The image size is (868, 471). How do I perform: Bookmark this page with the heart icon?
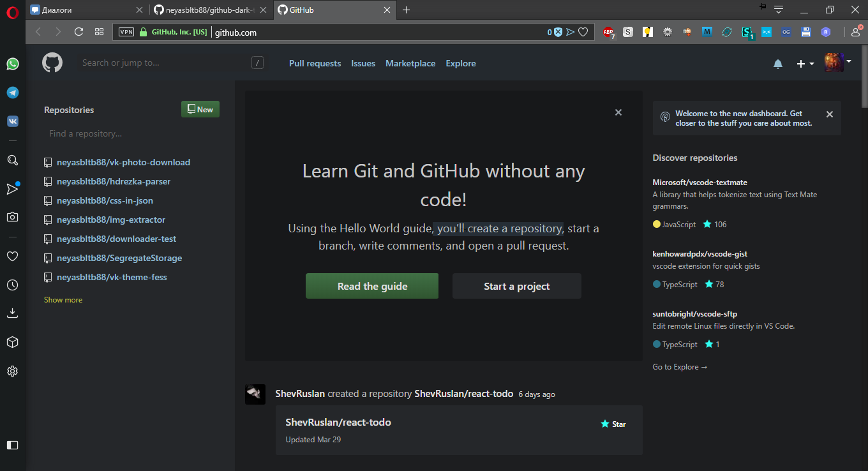583,32
